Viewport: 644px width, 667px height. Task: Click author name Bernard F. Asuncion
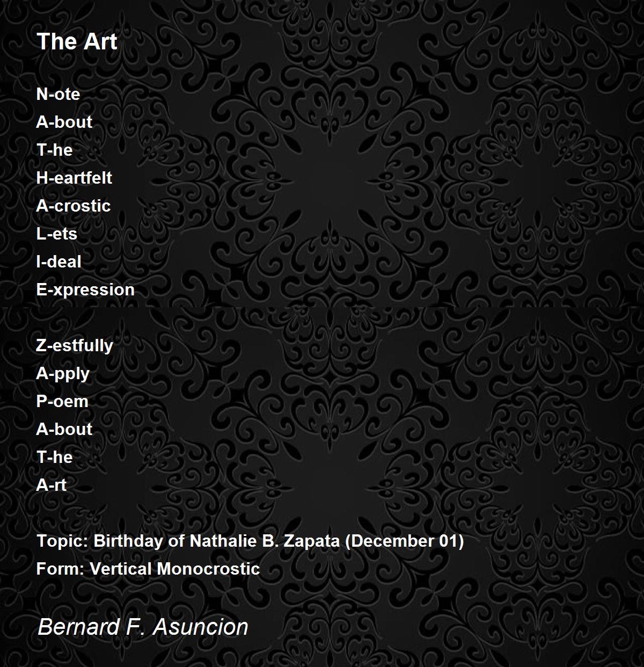coord(143,627)
